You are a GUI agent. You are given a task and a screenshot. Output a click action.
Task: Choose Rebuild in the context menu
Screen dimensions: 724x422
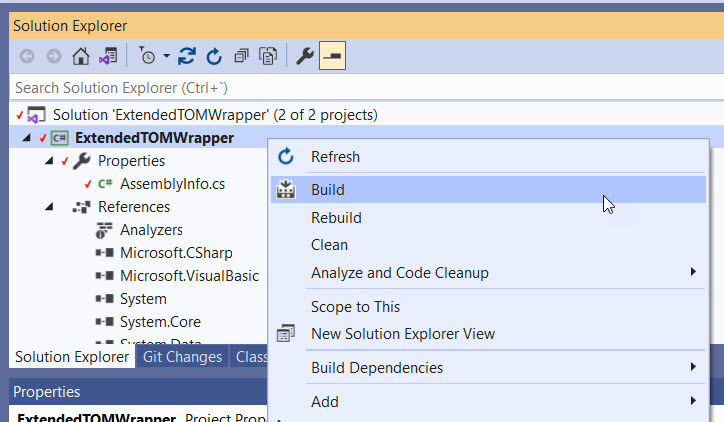point(336,217)
